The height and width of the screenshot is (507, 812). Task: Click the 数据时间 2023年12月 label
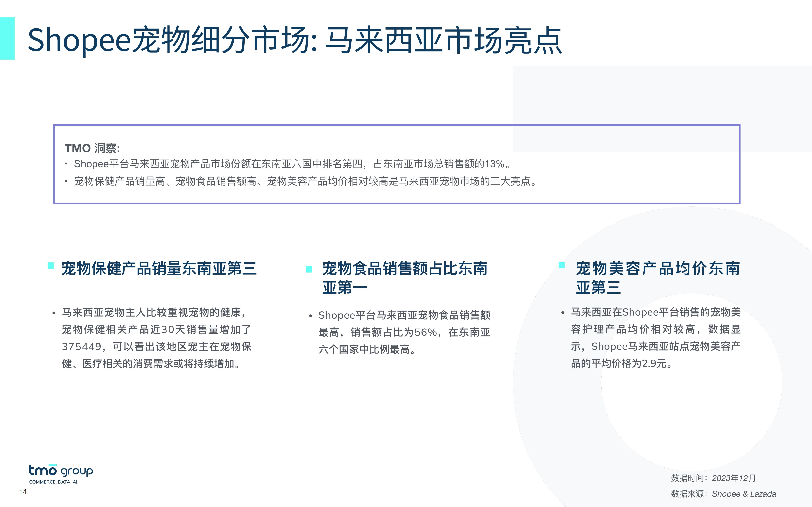pyautogui.click(x=713, y=478)
